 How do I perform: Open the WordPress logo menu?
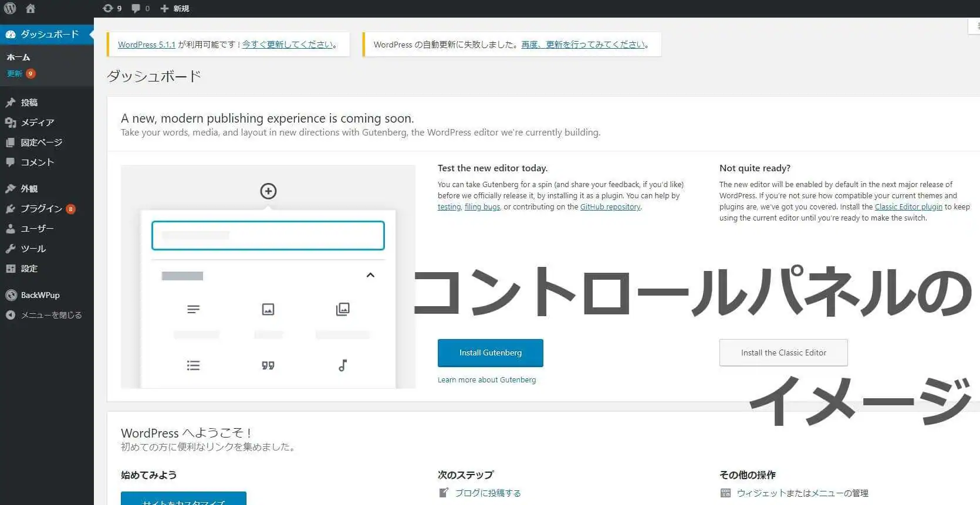(10, 8)
